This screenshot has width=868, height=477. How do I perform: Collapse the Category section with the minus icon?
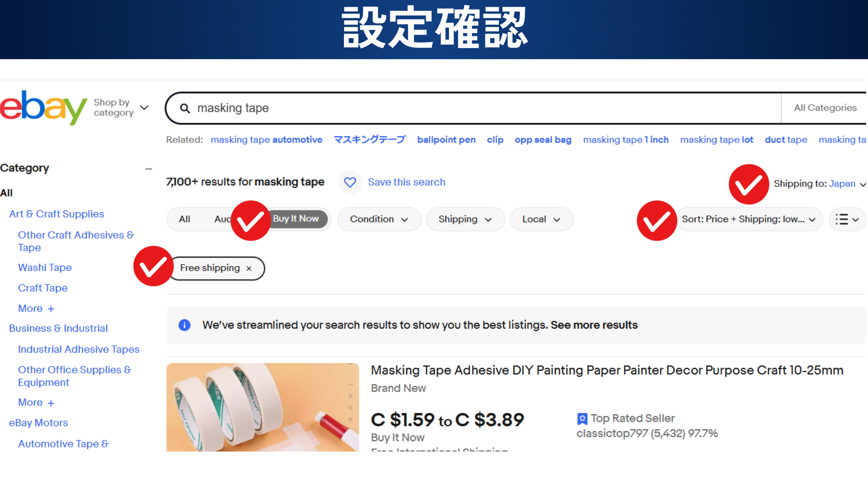tap(149, 169)
